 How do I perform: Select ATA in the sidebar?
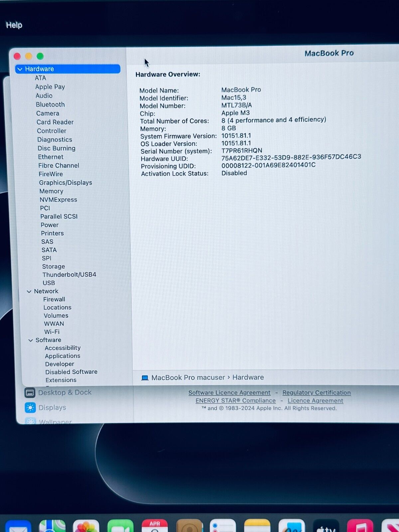pos(41,78)
